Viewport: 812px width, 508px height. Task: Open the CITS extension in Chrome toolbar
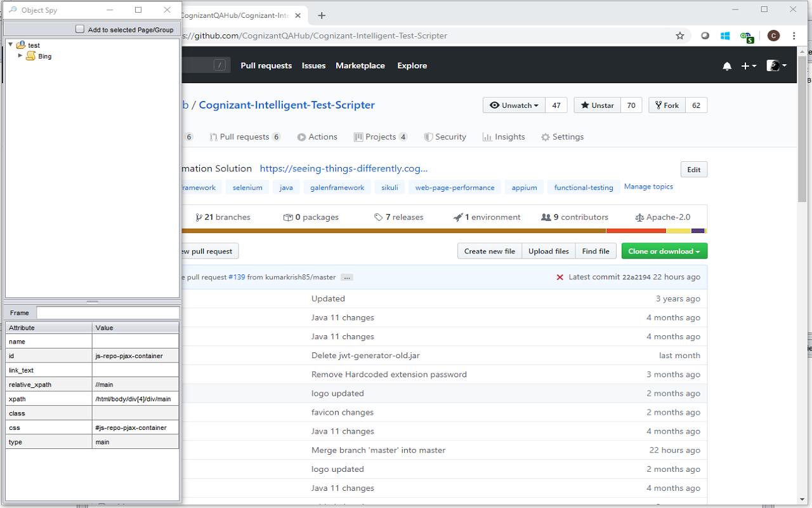pyautogui.click(x=747, y=36)
